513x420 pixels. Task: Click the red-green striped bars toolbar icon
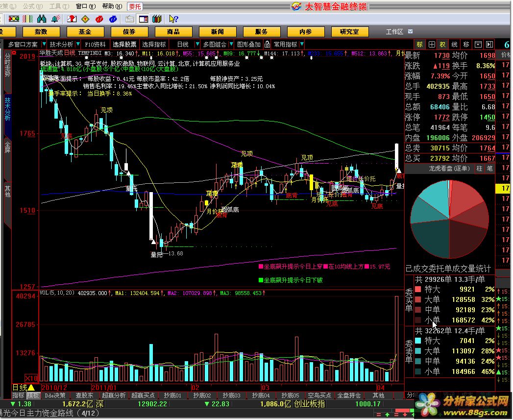(x=28, y=19)
